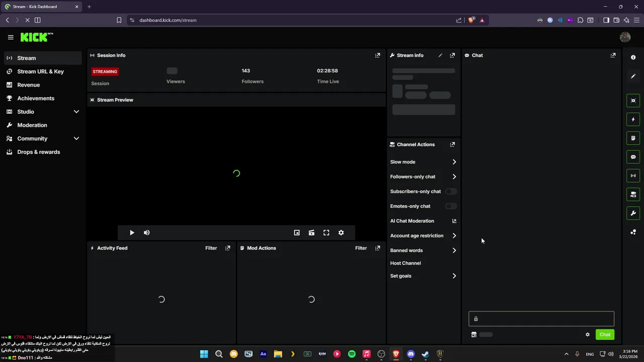The height and width of the screenshot is (362, 644).
Task: Click the theater mode icon in preview
Action: click(311, 232)
